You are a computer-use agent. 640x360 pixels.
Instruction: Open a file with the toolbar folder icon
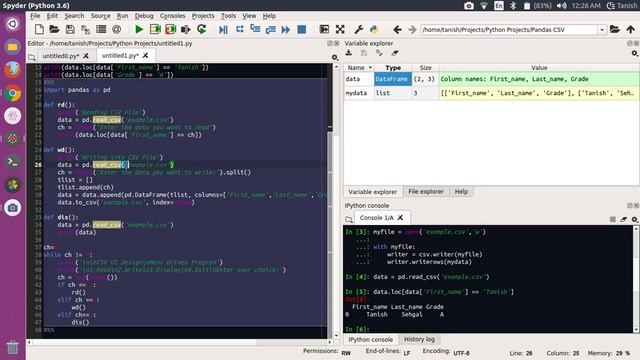pyautogui.click(x=54, y=29)
